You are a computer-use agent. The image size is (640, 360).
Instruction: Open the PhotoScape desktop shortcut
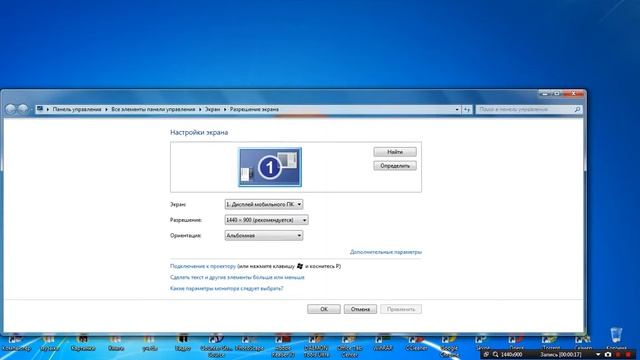tap(249, 344)
